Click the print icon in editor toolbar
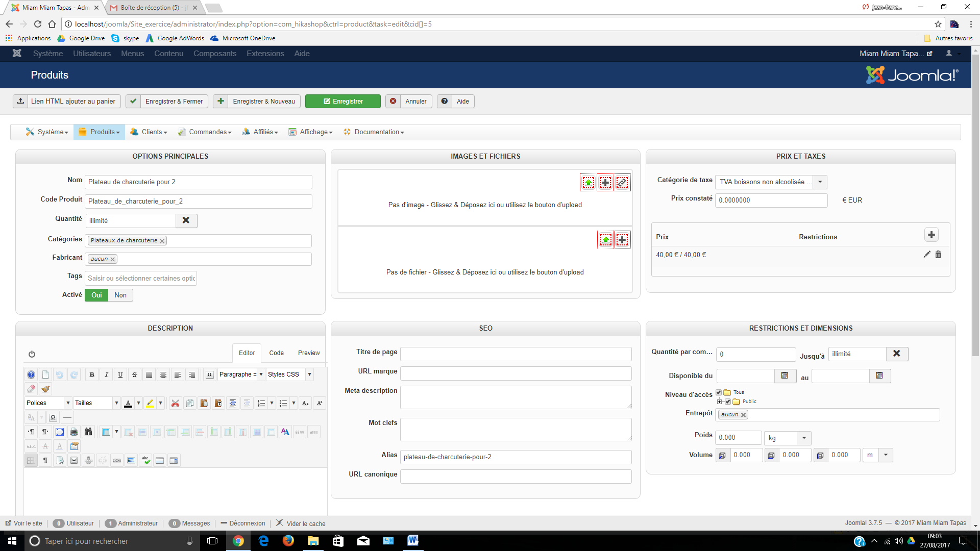The image size is (980, 551). [x=74, y=432]
